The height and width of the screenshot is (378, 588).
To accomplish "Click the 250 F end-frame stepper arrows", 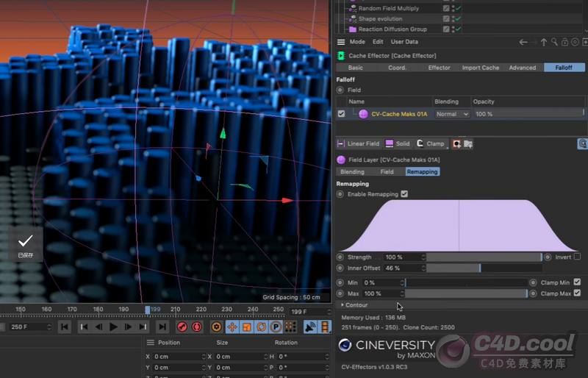I will [49, 327].
